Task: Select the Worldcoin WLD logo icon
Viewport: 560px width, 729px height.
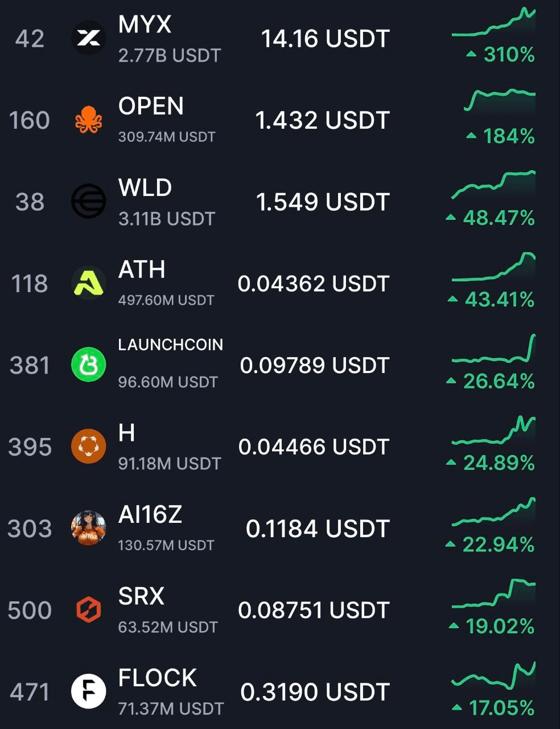Action: [x=88, y=202]
